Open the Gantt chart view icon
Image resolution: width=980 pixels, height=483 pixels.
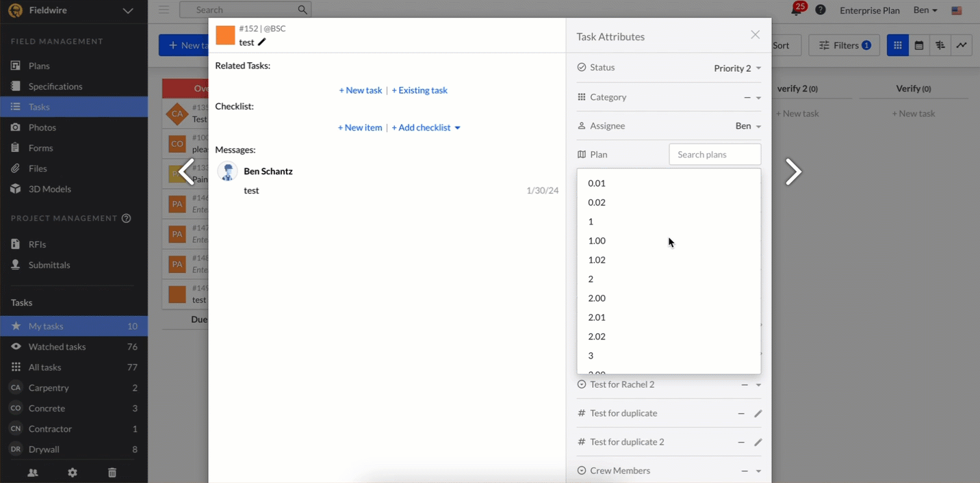(940, 45)
